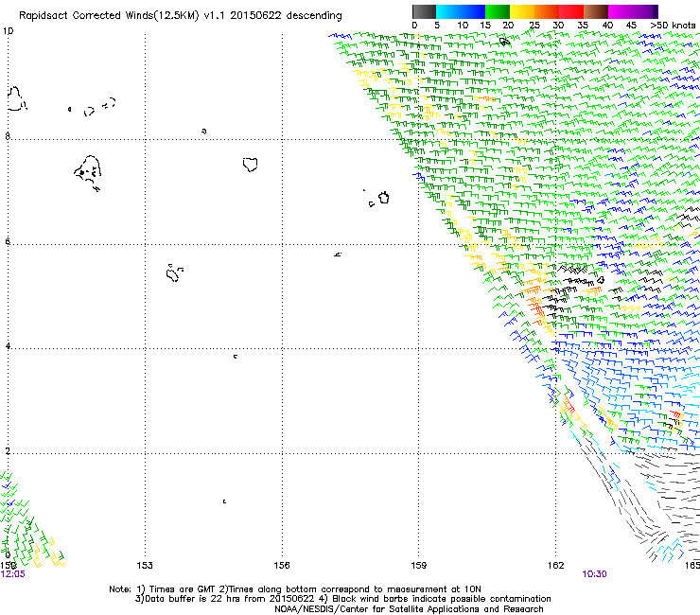The height and width of the screenshot is (615, 700).
Task: Click the yellow 20-25 knots legend segment
Action: 522,11
